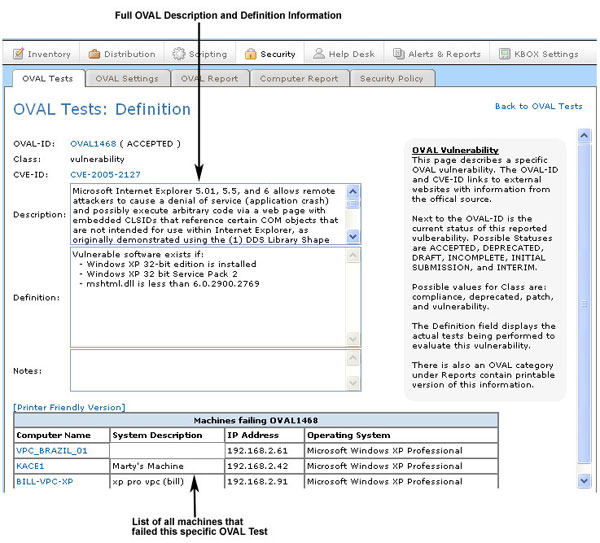Go to the Security Policy tab

[391, 78]
